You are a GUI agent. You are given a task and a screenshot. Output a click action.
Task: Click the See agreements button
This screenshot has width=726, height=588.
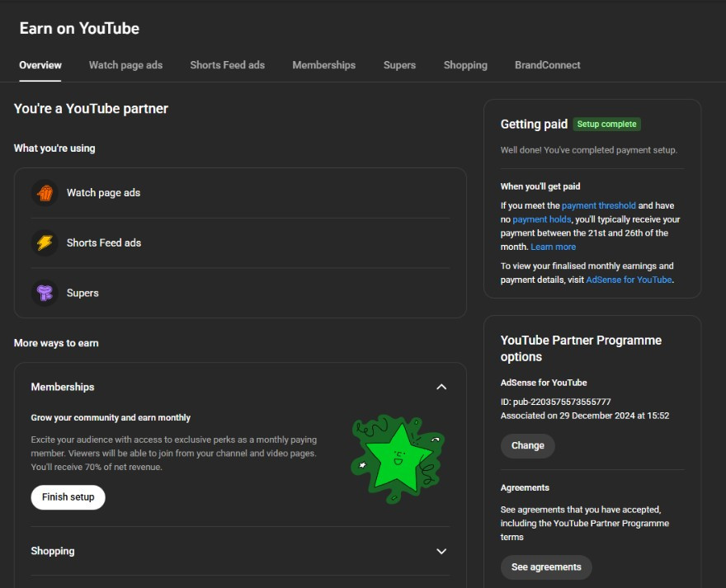pos(546,567)
